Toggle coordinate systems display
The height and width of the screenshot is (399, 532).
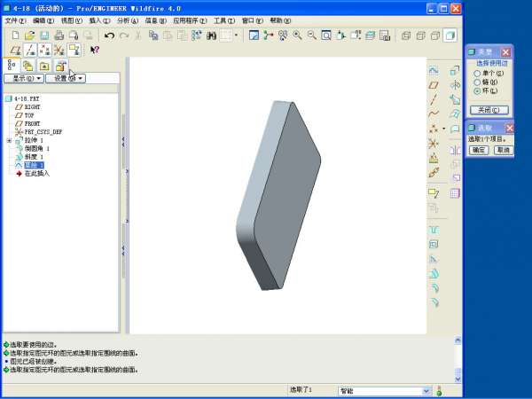[59, 50]
